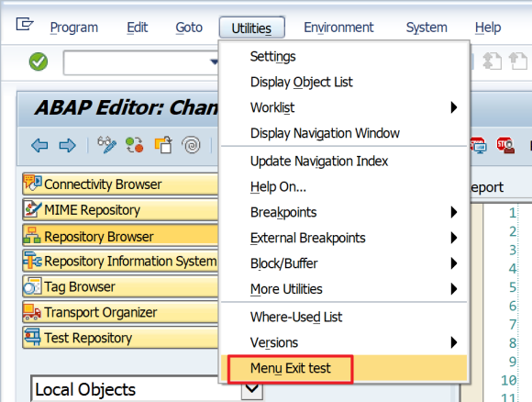Open MIME Repository
This screenshot has height=402, width=532.
tap(120, 210)
